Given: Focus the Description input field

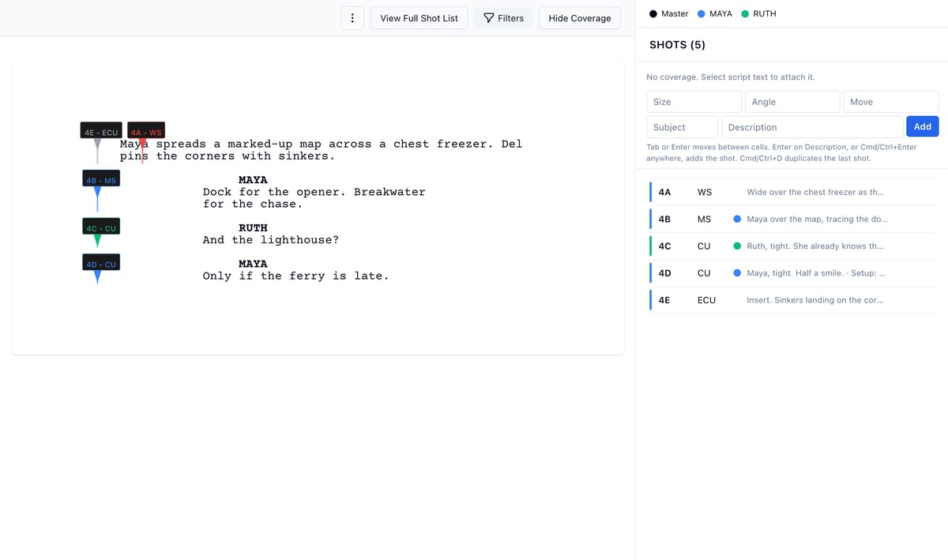Looking at the screenshot, I should 812,127.
